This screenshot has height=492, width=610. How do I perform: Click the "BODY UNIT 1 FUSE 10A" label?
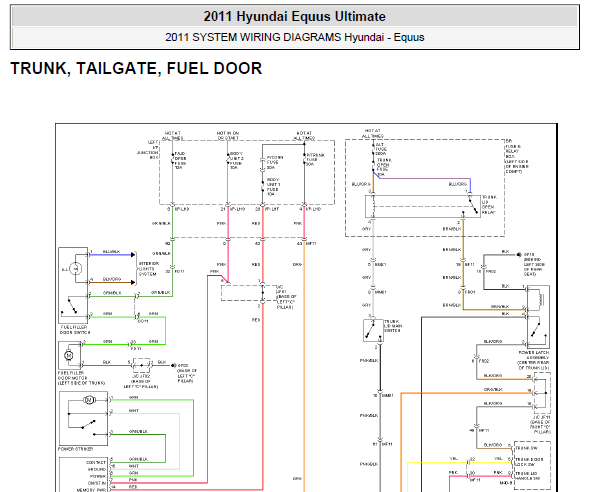click(x=273, y=187)
